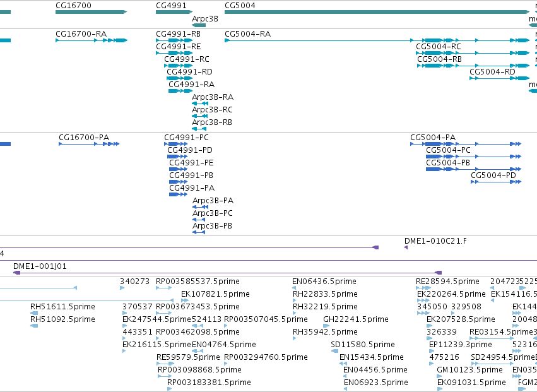Click clone label DME1-010C21.F

(x=435, y=241)
